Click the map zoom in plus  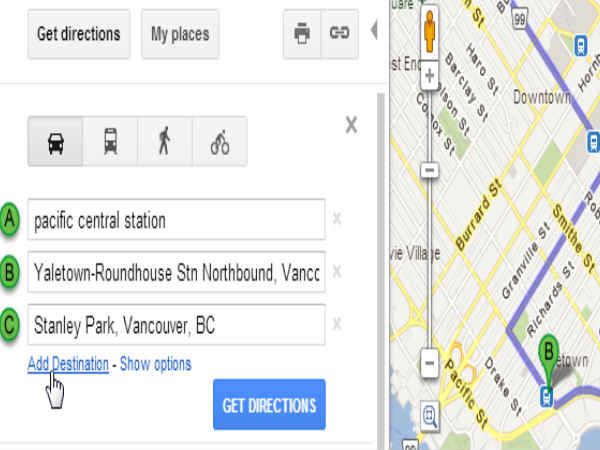(430, 75)
